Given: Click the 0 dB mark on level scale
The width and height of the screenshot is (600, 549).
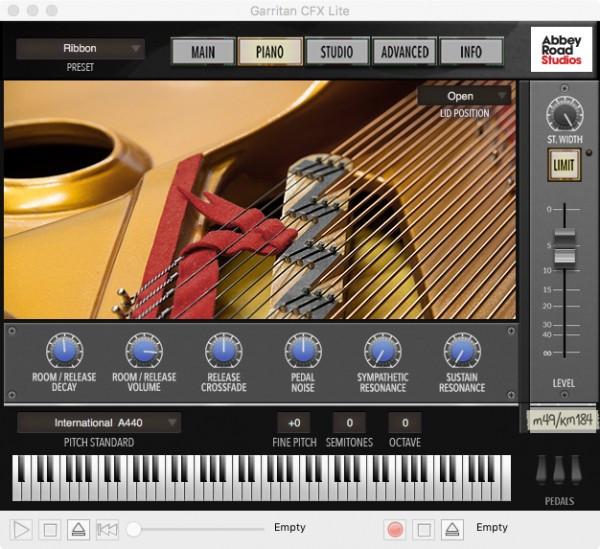Looking at the screenshot, I should click(549, 209).
